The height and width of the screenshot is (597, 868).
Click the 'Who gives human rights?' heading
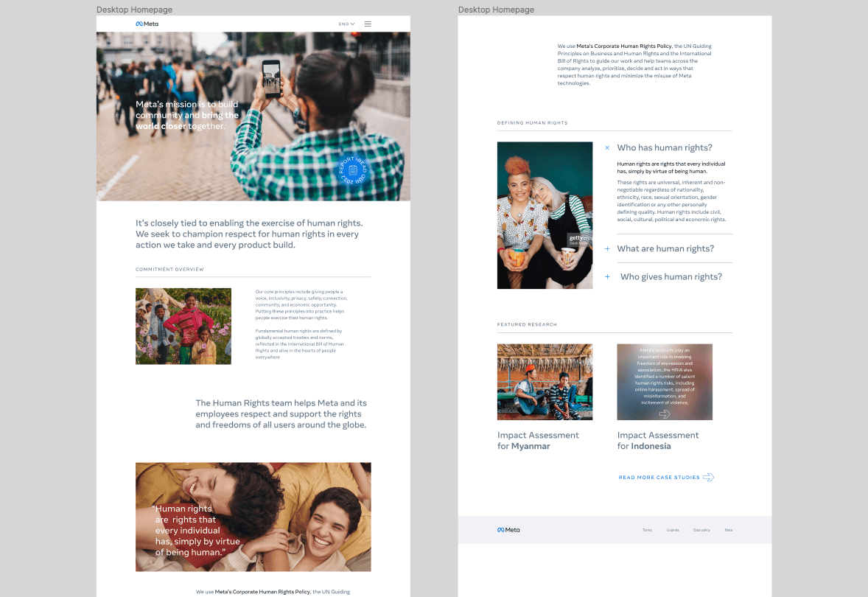(671, 276)
